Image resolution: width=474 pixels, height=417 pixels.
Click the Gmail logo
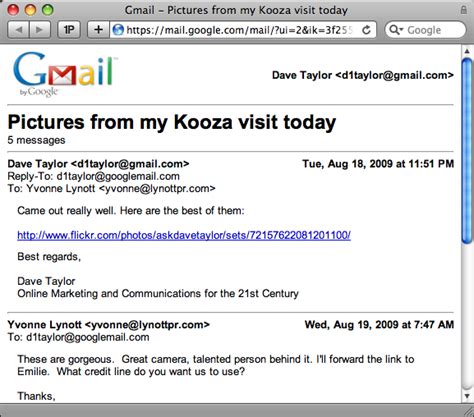(x=65, y=74)
